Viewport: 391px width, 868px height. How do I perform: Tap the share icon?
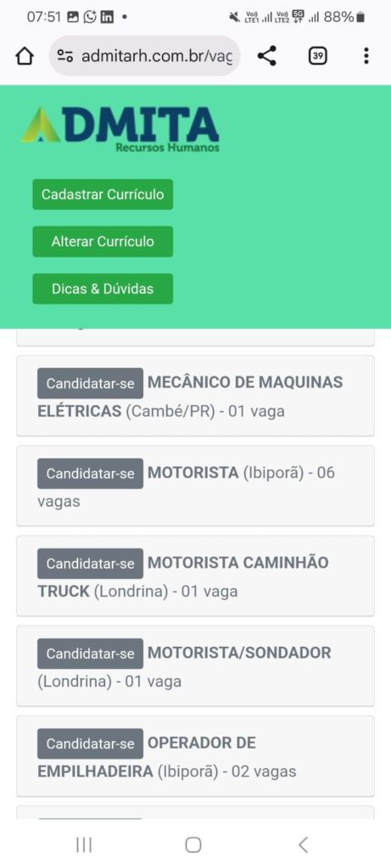pos(267,56)
